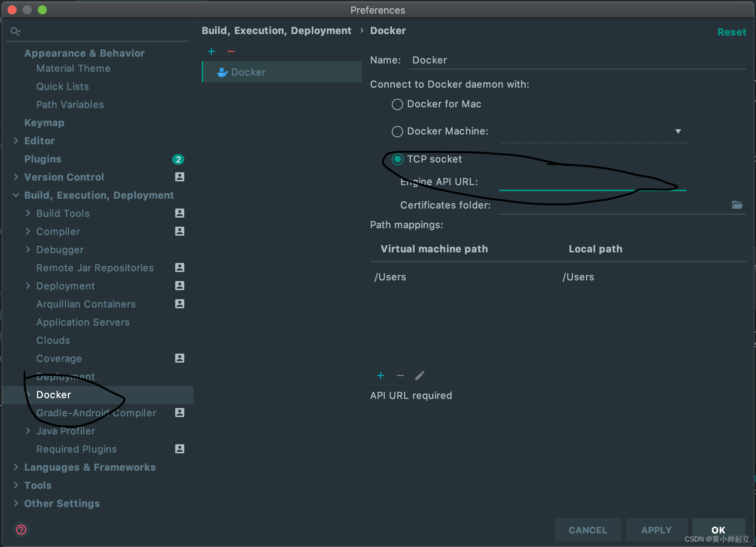
Task: Expand the Debugger subsection
Action: 28,249
